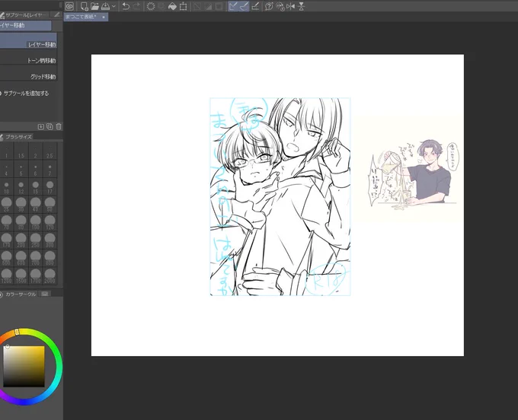Click the hue ring yellow handle
518x420 pixels.
pyautogui.click(x=18, y=332)
